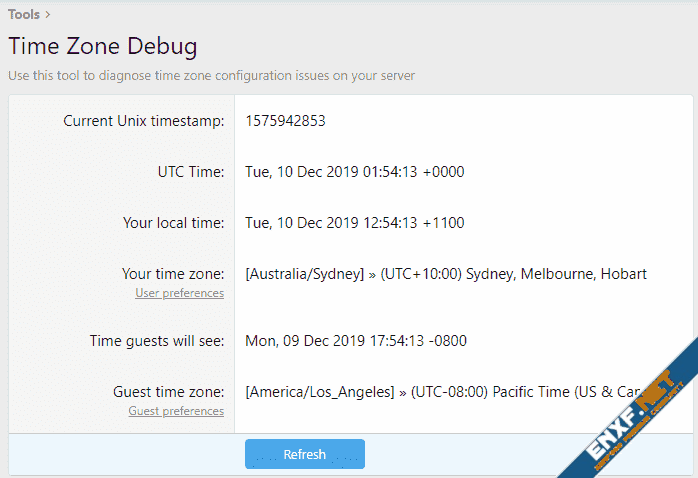Click the tool description text under the heading
Viewport: 698px width, 478px height.
[x=211, y=75]
